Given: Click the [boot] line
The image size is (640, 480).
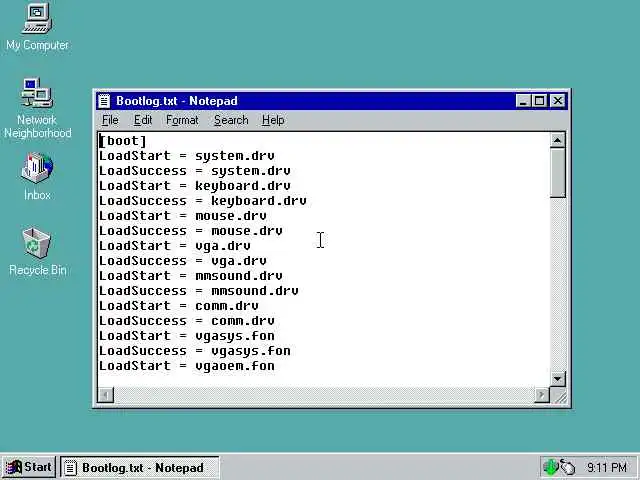Looking at the screenshot, I should click(123, 141).
